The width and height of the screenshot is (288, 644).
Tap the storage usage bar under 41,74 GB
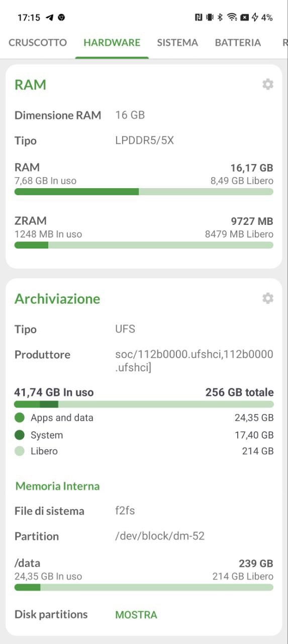144,404
